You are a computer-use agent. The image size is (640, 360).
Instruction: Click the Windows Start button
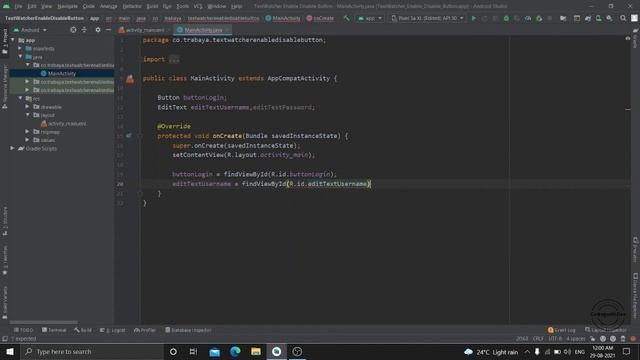click(x=10, y=351)
